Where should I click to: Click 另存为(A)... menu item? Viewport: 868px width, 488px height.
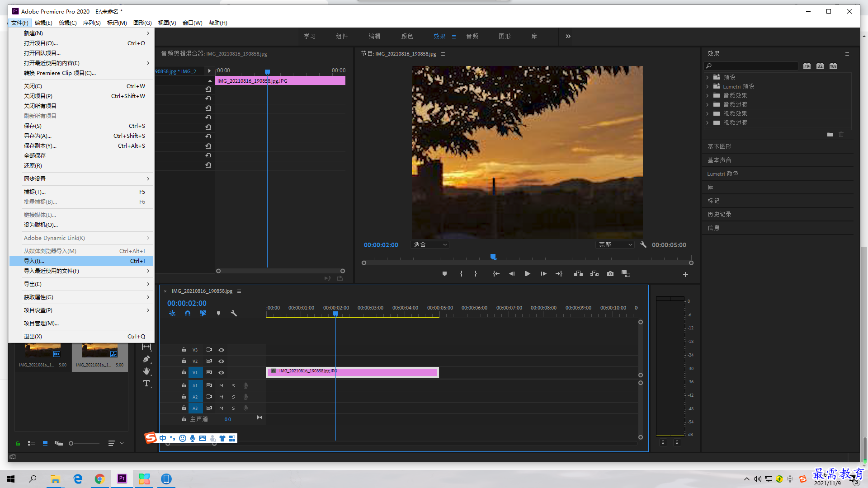click(81, 136)
